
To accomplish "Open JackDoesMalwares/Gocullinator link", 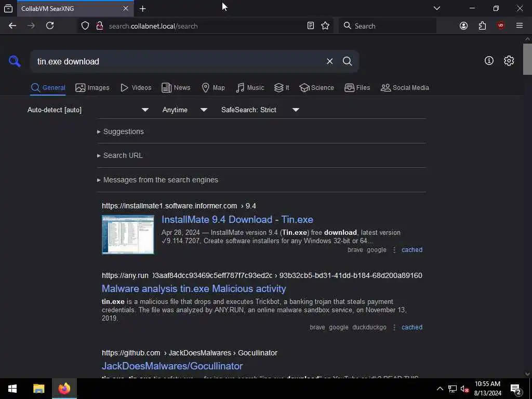I will click(172, 366).
